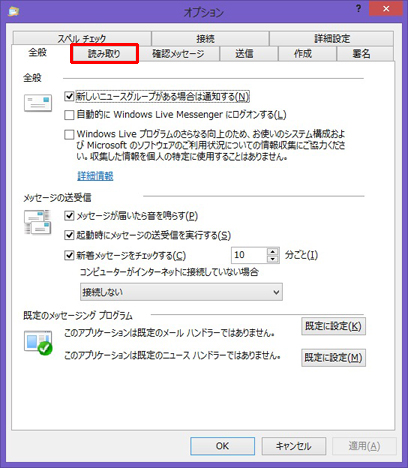This screenshot has width=408, height=468.
Task: Click the mail handler status text
Action: click(169, 333)
